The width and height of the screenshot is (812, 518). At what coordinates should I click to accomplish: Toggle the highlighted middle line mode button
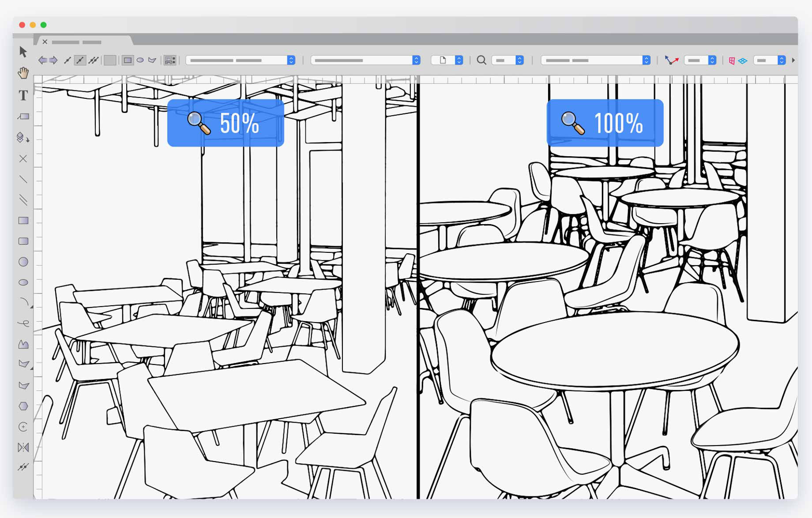pyautogui.click(x=80, y=60)
